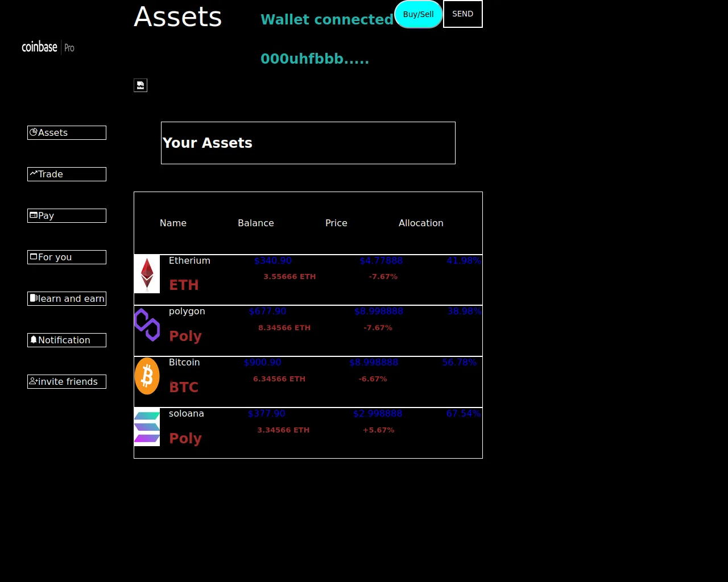Viewport: 728px width, 582px height.
Task: Click the Name column header
Action: pyautogui.click(x=173, y=223)
